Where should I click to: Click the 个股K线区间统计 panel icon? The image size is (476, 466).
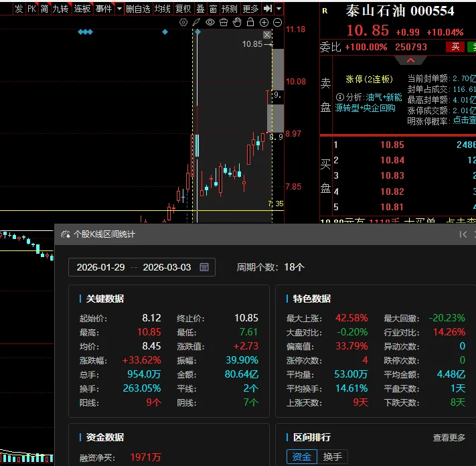point(66,234)
